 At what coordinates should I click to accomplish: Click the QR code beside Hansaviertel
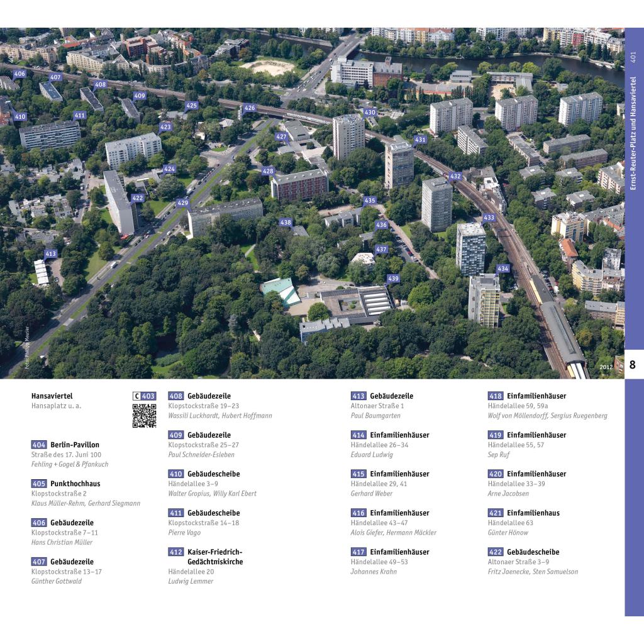pyautogui.click(x=144, y=416)
